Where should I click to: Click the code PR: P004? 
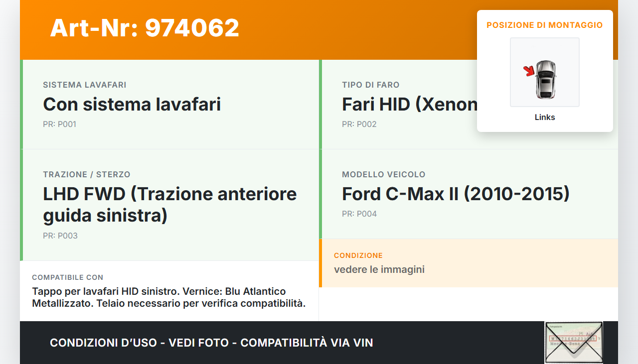click(359, 214)
